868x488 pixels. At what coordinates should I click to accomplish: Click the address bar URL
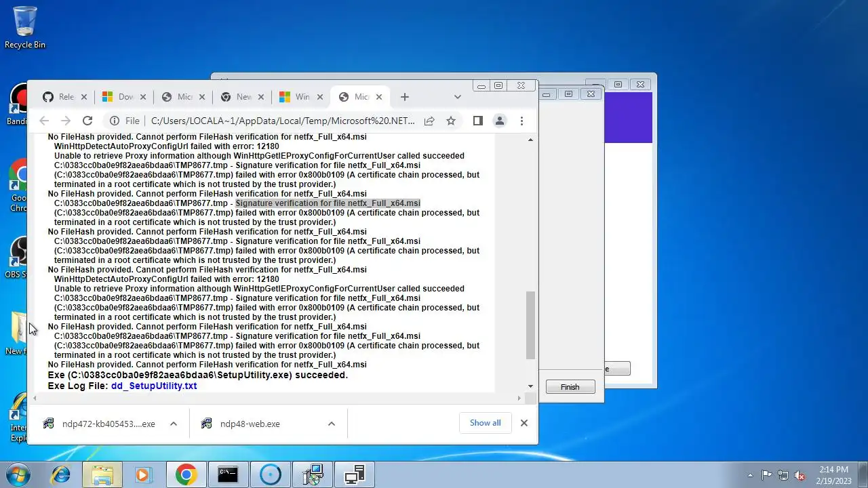[283, 121]
